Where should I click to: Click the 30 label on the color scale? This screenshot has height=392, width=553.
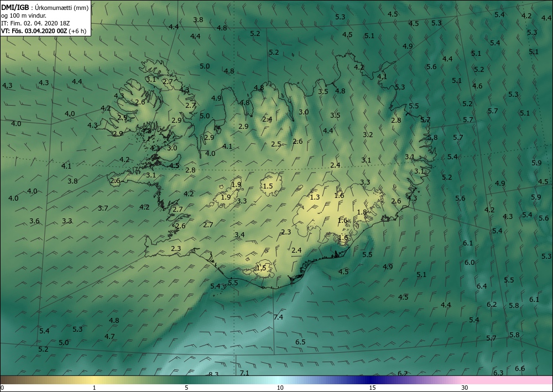[465, 388]
